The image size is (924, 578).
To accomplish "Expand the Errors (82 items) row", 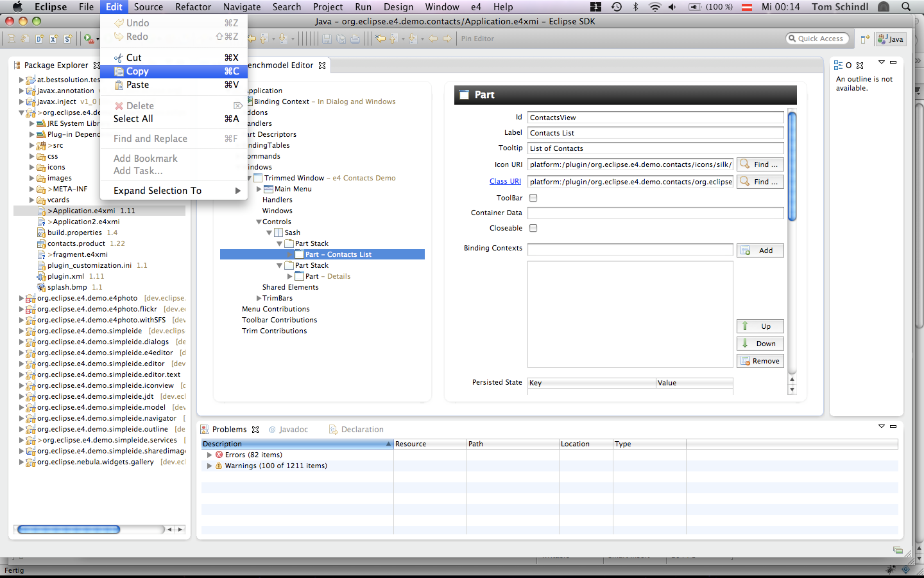I will 209,455.
